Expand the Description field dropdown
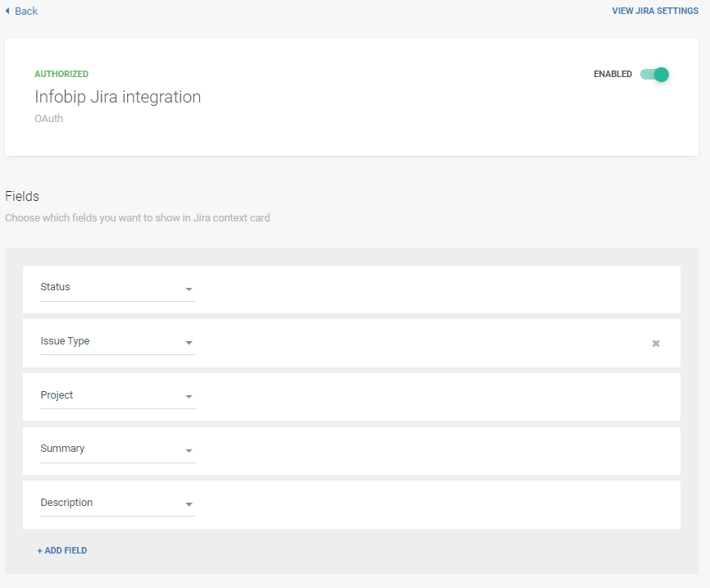Screen dimensions: 710x588 [x=117, y=503]
